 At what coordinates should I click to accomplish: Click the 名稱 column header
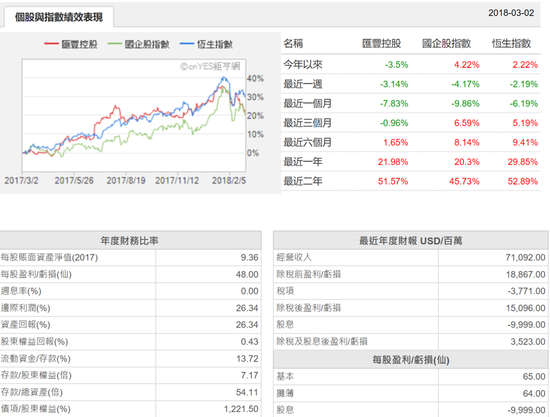[293, 43]
